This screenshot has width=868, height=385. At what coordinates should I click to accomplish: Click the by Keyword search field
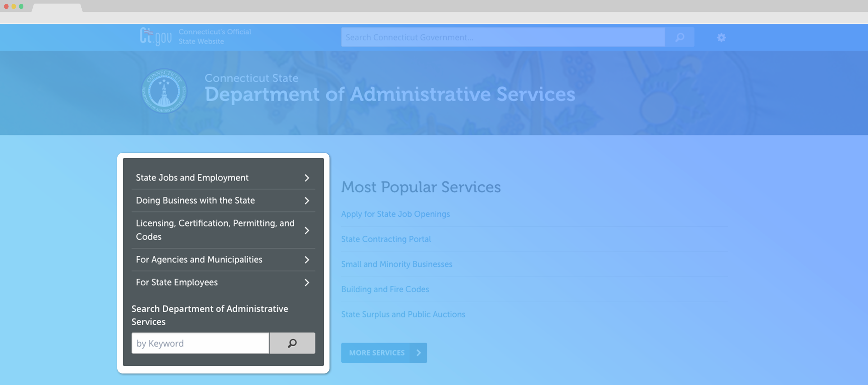[x=200, y=343]
